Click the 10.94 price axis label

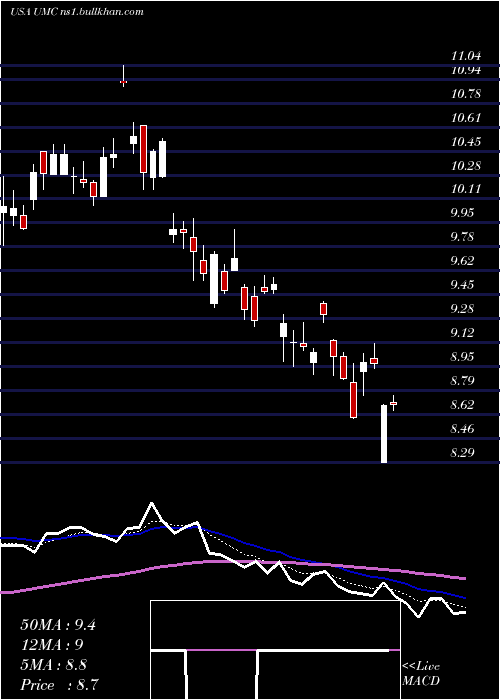click(x=466, y=70)
